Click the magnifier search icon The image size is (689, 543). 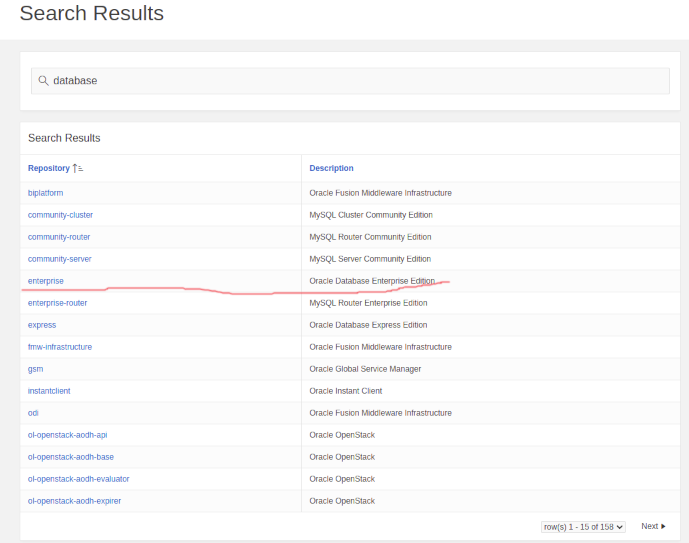point(43,80)
